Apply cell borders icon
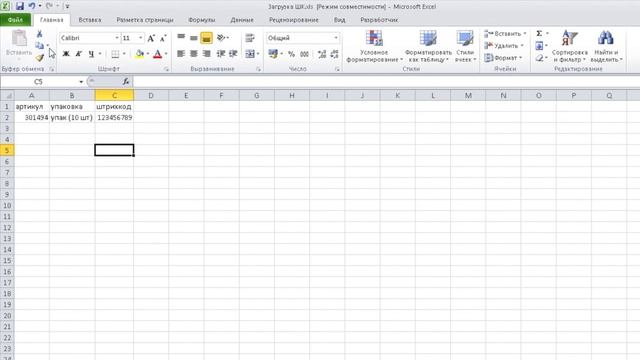Image resolution: width=640 pixels, height=360 pixels. click(x=116, y=54)
